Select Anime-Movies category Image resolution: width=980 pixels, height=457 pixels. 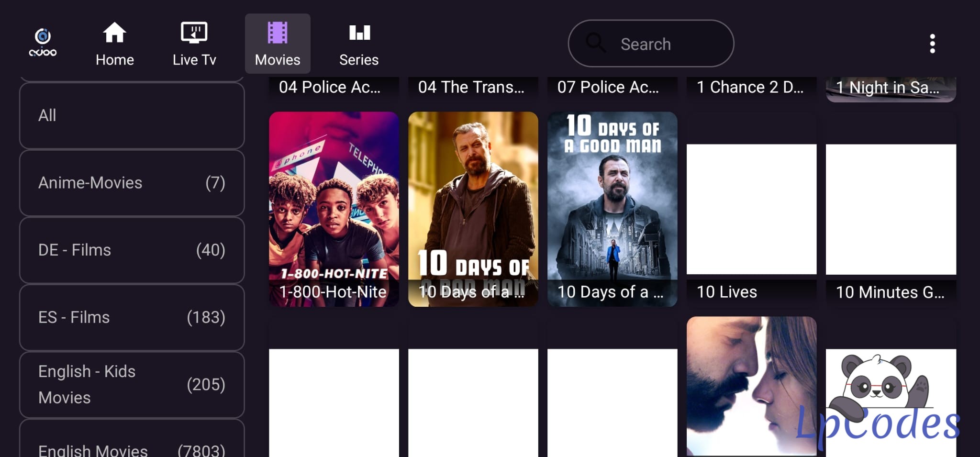click(x=132, y=183)
